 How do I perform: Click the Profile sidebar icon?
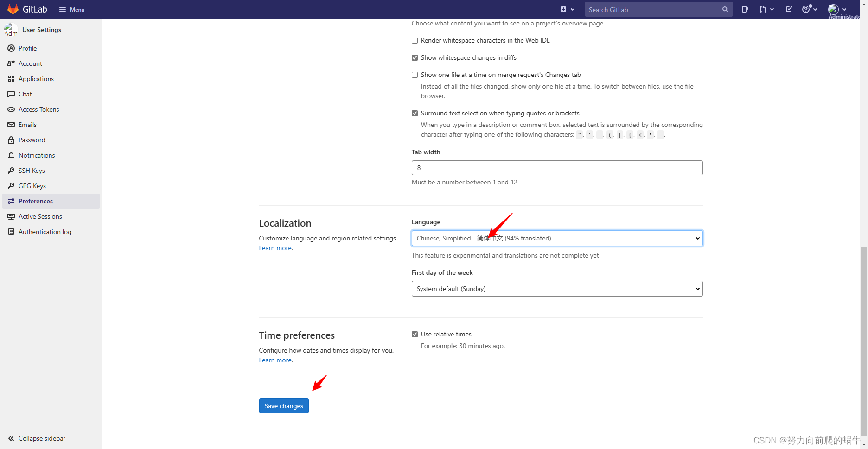pyautogui.click(x=11, y=48)
